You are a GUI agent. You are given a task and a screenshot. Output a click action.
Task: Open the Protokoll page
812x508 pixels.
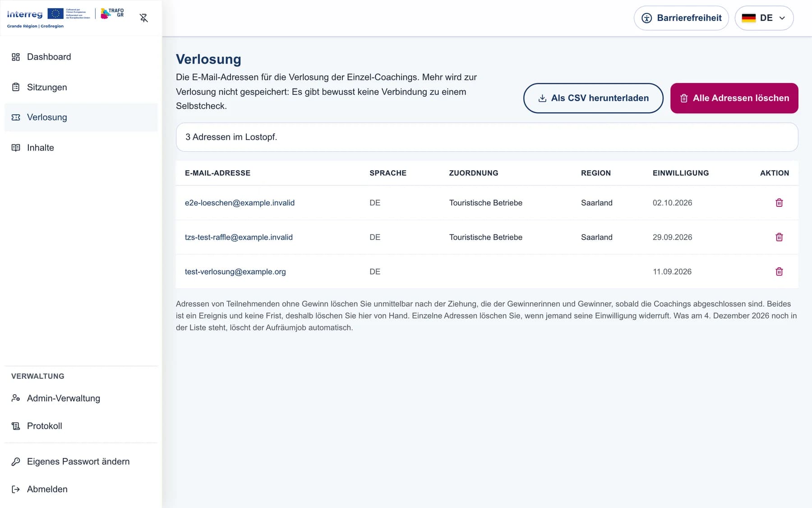pos(81,426)
